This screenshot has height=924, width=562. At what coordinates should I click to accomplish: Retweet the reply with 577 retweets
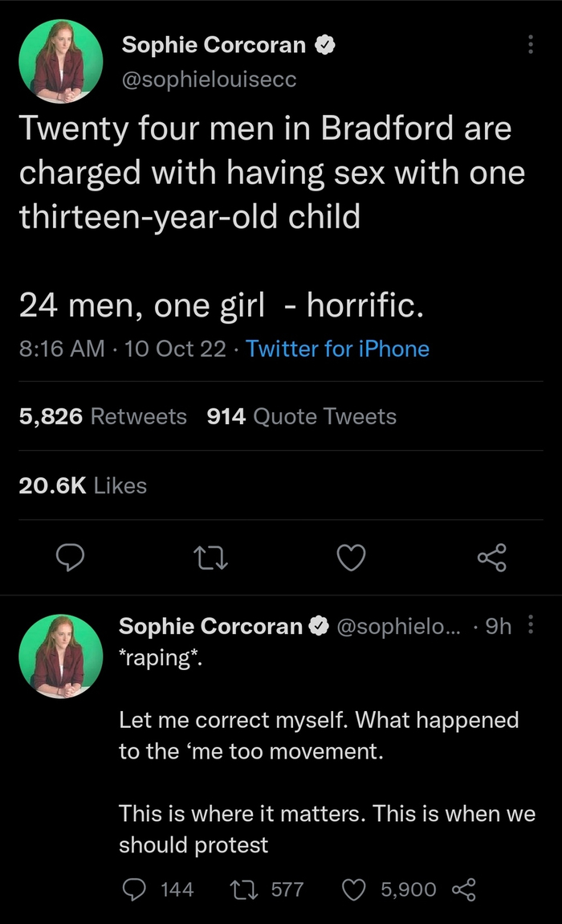(241, 889)
